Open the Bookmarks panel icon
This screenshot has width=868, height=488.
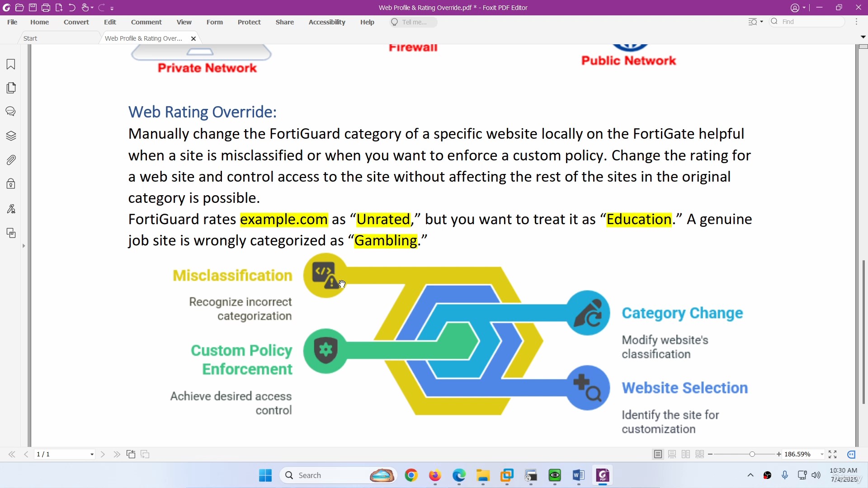11,64
